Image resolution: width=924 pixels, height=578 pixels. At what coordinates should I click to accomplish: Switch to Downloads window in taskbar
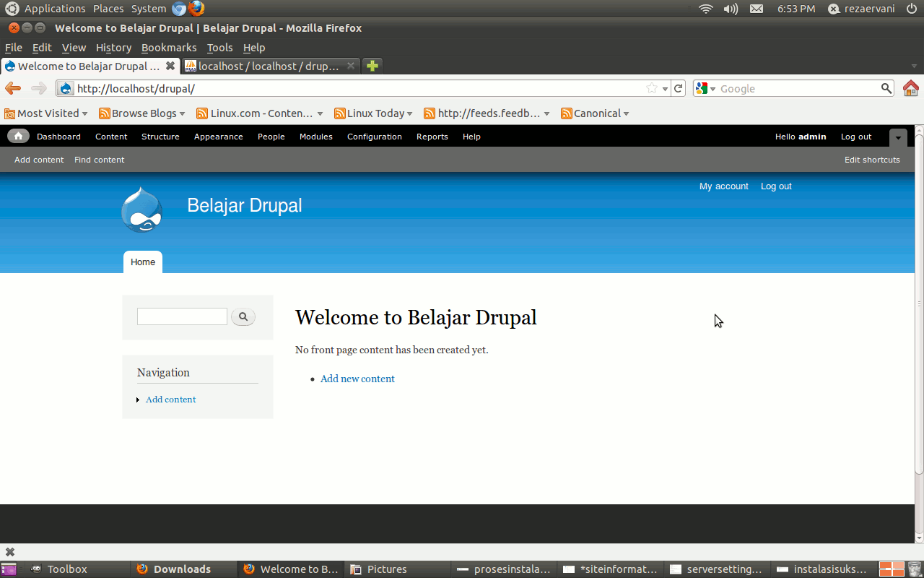click(183, 569)
